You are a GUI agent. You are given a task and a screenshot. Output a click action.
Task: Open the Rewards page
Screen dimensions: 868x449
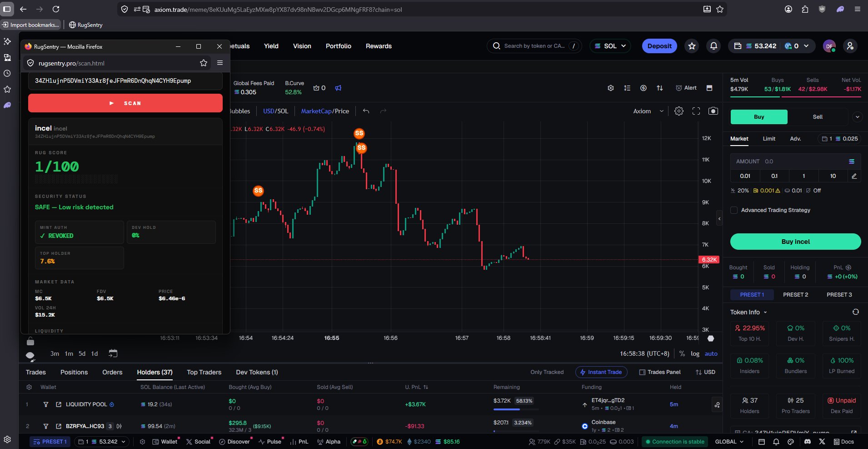point(379,46)
